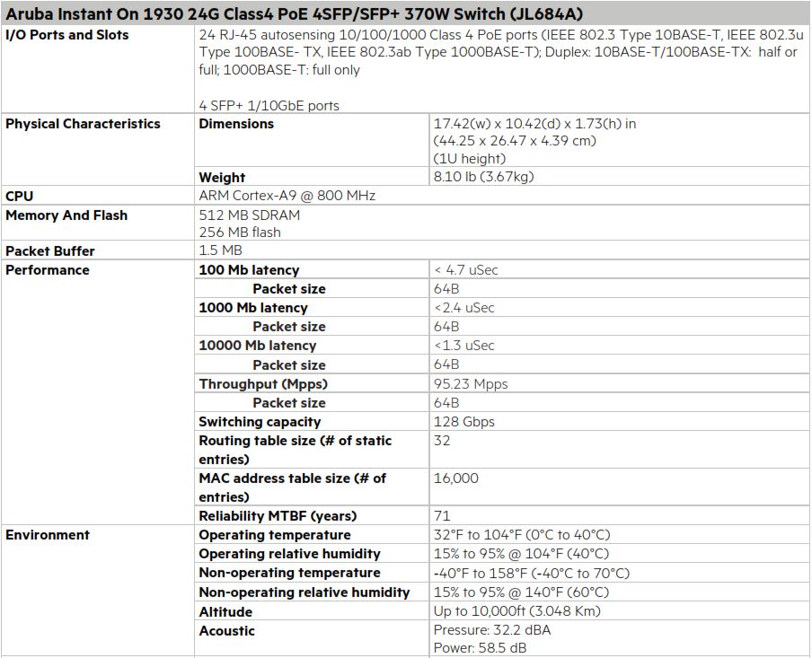Select the "15% to 95% @ 104°F (40°C)" value
Screen dimensions: 812x658
click(x=522, y=554)
